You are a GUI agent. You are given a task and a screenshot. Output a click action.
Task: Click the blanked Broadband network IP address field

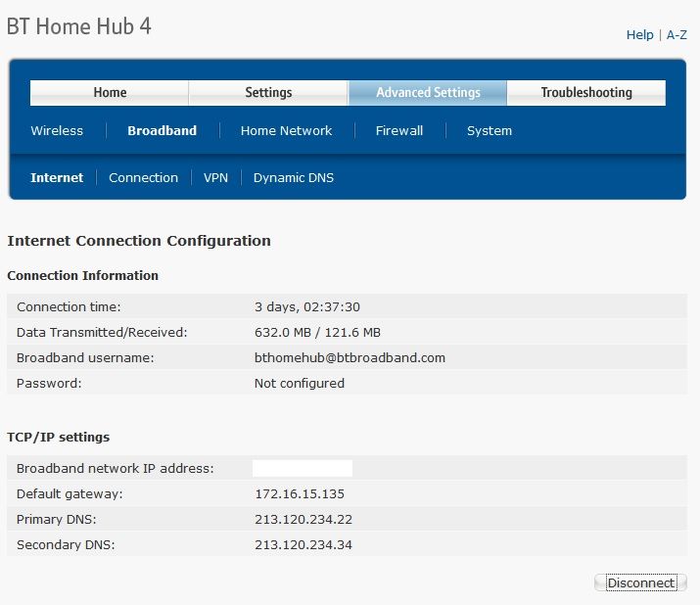tap(303, 468)
